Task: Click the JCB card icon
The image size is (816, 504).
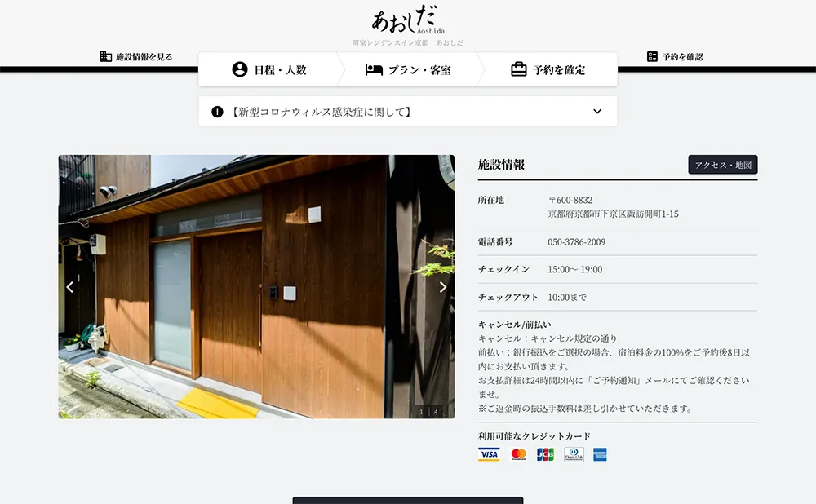Action: [x=543, y=453]
